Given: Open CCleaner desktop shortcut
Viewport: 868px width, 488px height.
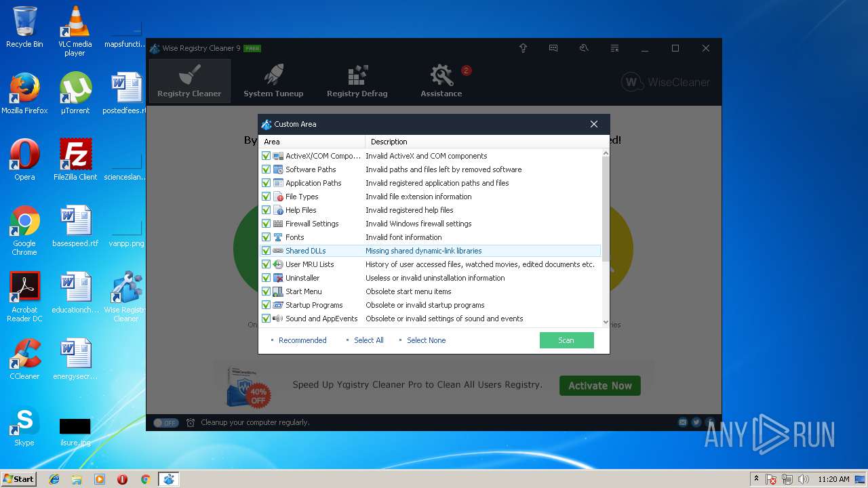Looking at the screenshot, I should 24,359.
